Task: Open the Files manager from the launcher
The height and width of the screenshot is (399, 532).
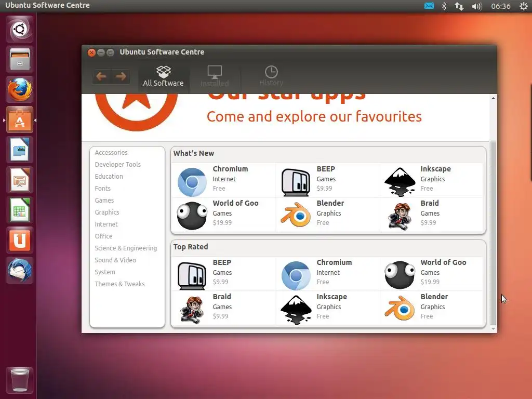Action: tap(19, 59)
